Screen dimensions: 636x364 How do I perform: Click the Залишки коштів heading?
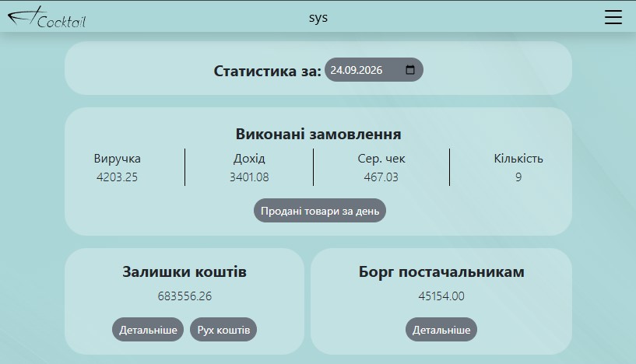pos(184,271)
